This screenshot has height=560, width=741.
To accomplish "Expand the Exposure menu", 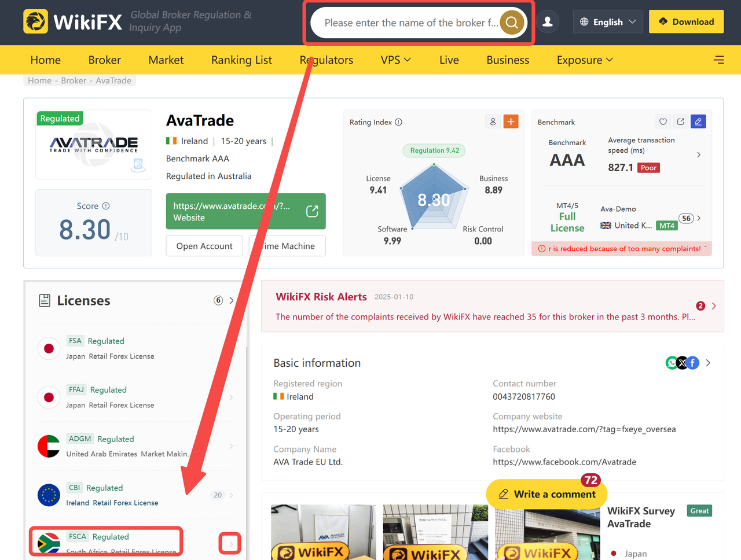I will (x=585, y=60).
